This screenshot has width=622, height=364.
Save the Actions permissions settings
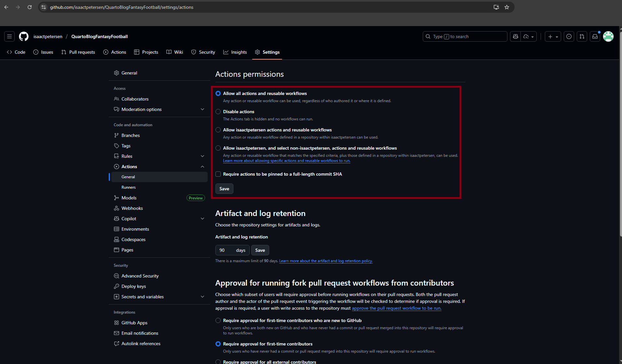(224, 189)
